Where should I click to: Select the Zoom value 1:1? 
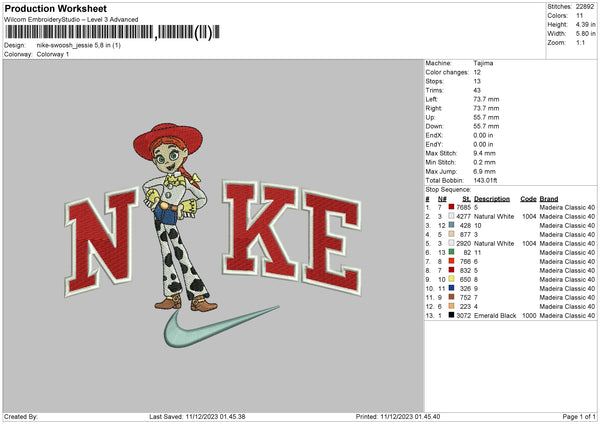click(x=580, y=42)
